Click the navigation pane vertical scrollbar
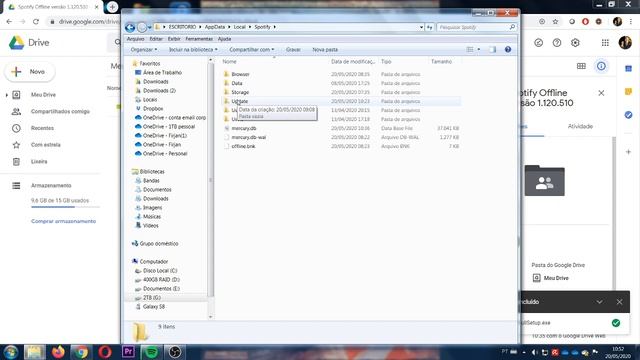This screenshot has width=640, height=360. tap(211, 180)
